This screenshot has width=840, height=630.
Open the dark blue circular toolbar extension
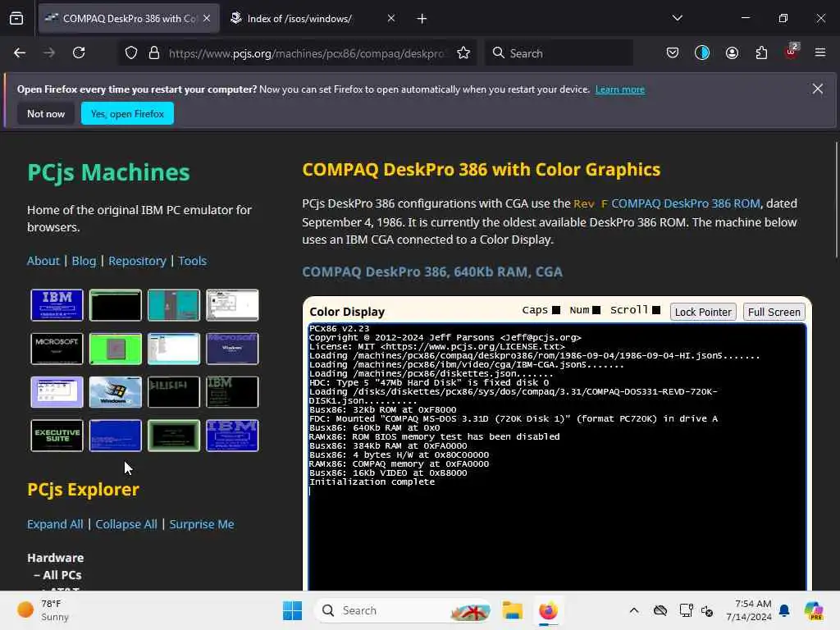tap(702, 53)
